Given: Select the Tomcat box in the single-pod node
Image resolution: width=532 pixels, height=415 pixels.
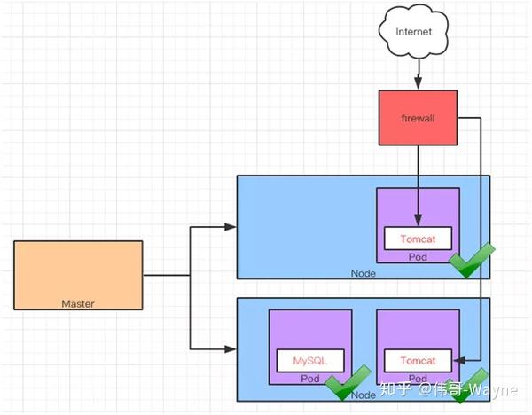Looking at the screenshot, I should click(x=418, y=239).
